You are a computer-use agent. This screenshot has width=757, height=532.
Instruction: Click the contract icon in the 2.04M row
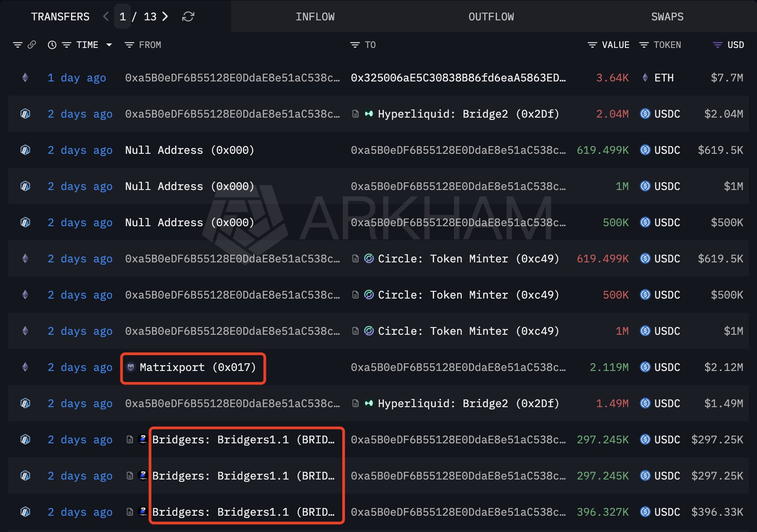[x=355, y=114]
